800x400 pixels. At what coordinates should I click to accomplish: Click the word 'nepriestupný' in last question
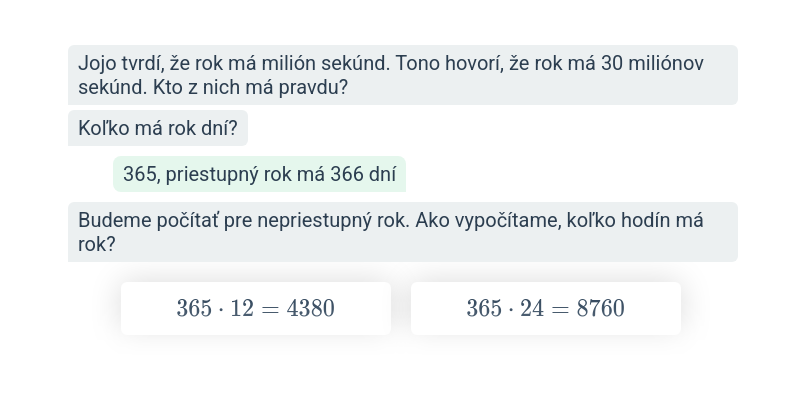[314, 220]
